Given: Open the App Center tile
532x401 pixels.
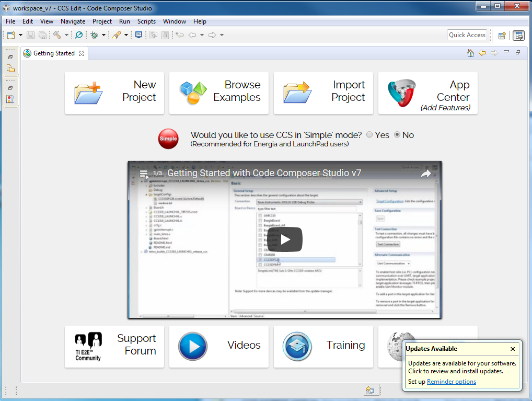Looking at the screenshot, I should (428, 93).
